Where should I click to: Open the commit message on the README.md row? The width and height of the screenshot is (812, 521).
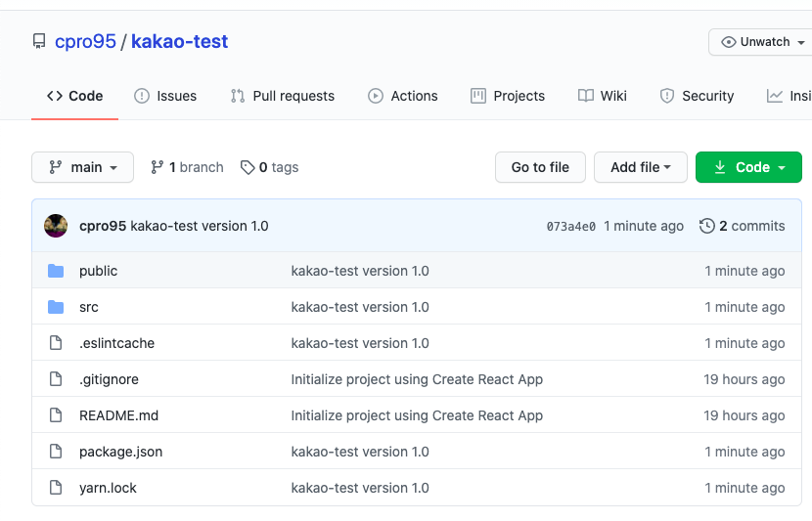pos(417,415)
